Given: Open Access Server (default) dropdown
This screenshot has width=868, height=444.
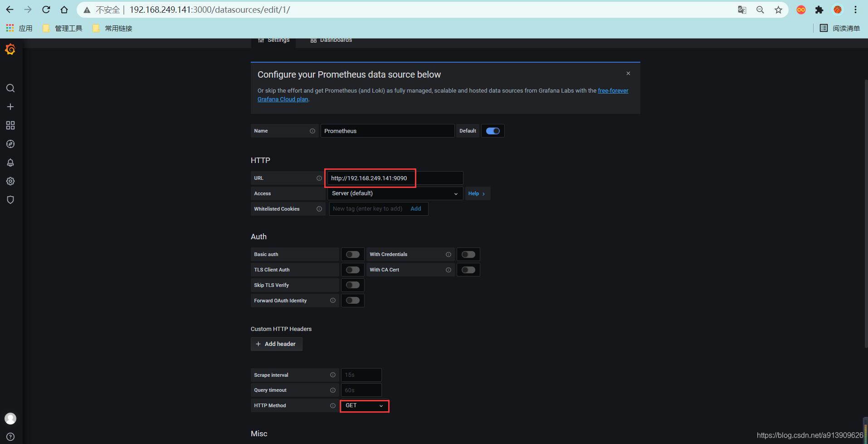Looking at the screenshot, I should click(x=395, y=193).
